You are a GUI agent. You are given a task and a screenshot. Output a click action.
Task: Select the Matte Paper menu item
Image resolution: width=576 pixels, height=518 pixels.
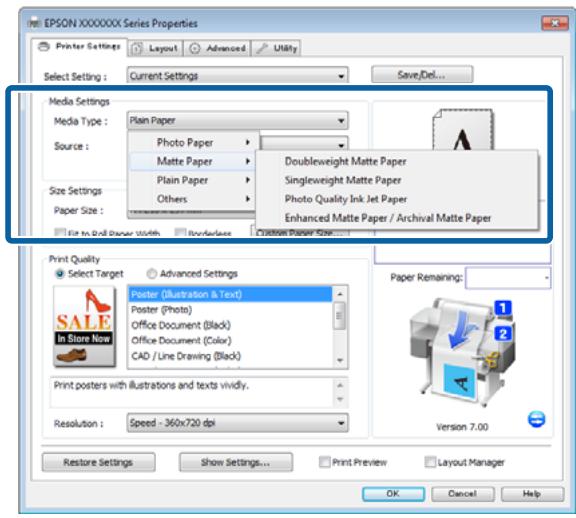tap(193, 161)
